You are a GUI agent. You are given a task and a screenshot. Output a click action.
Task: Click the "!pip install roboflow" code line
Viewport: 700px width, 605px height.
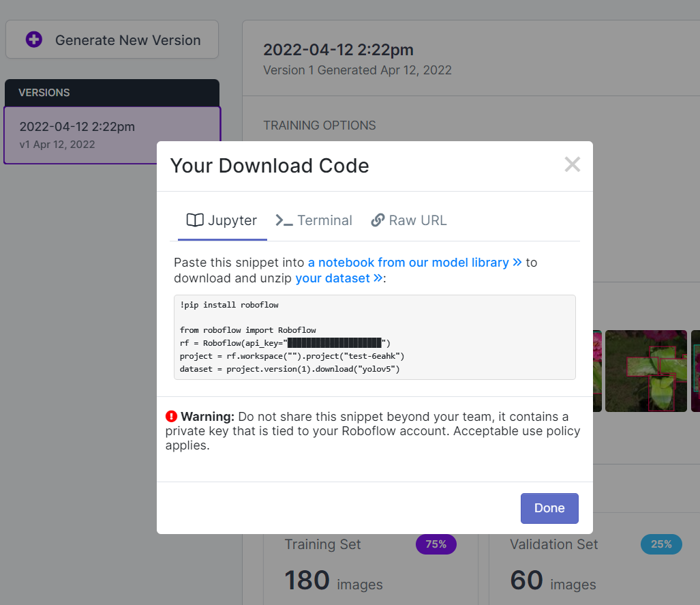229,305
